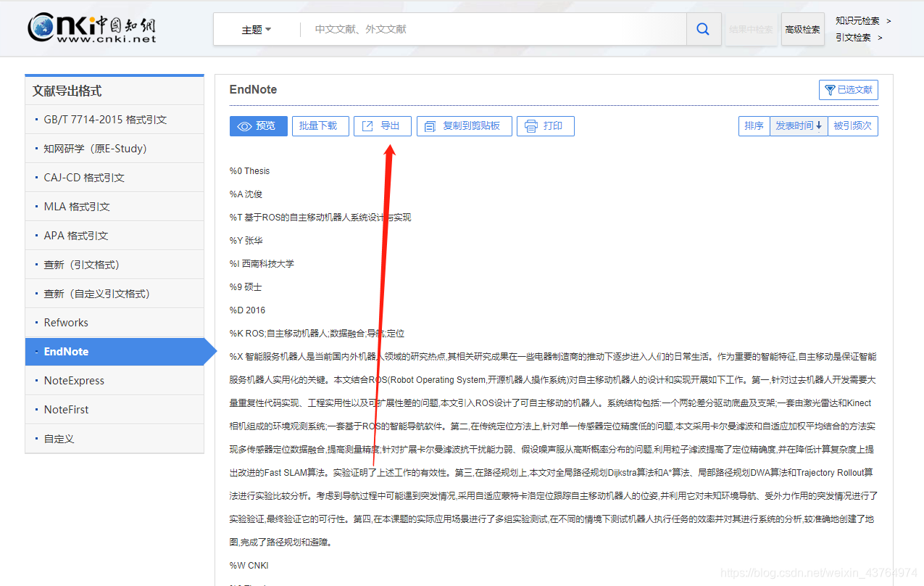The width and height of the screenshot is (924, 586).
Task: Select 查新（引文格式） option
Action: click(x=115, y=265)
